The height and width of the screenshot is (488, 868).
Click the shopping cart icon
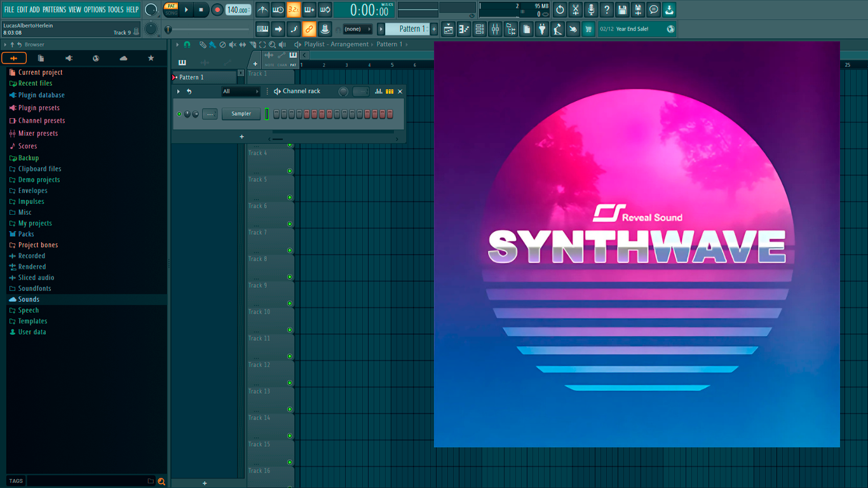(588, 29)
